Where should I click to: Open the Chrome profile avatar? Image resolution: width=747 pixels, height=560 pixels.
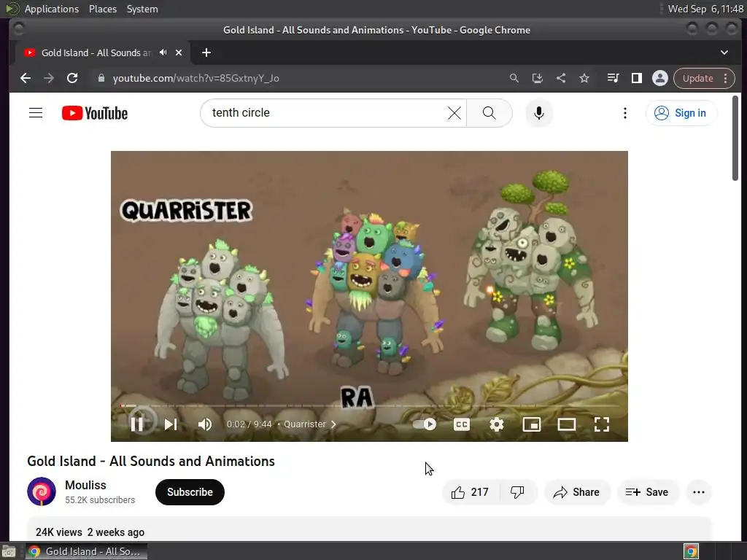659,78
